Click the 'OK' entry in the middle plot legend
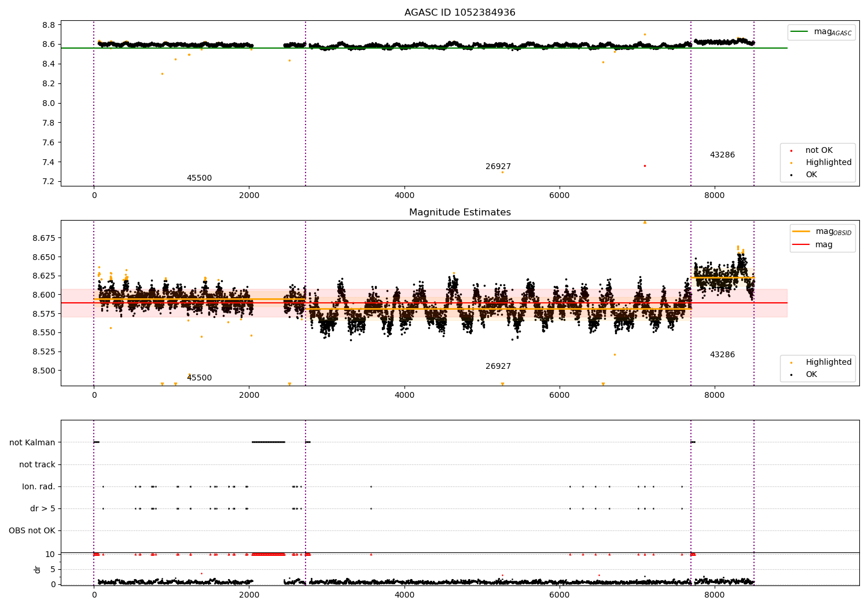The image size is (868, 608). (x=804, y=375)
